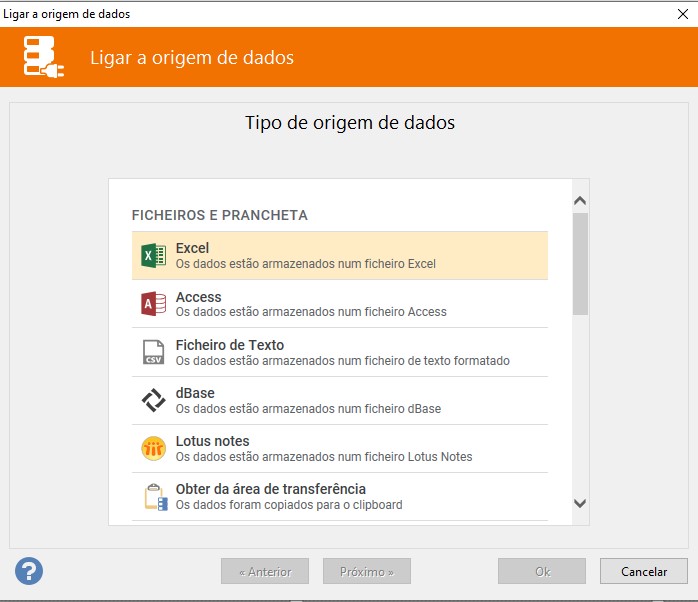Click the data source list scrollbar thumb
This screenshot has width=698, height=602.
click(580, 263)
